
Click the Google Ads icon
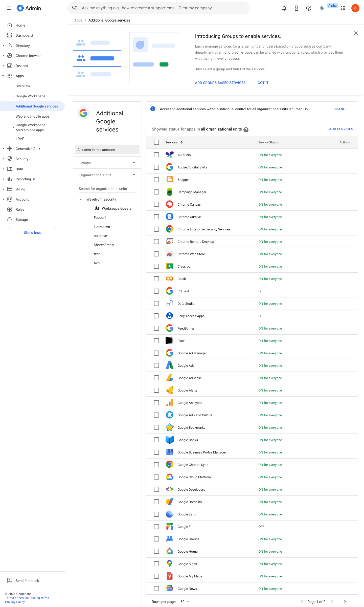click(x=170, y=365)
